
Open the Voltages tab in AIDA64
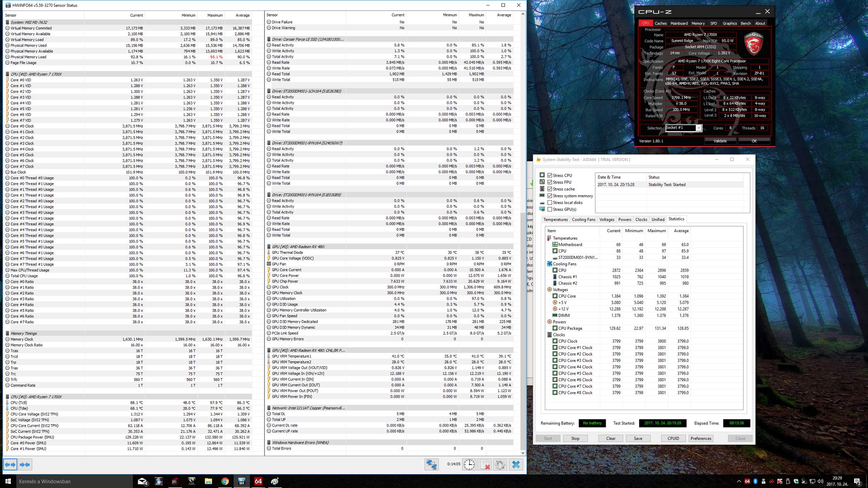point(606,219)
